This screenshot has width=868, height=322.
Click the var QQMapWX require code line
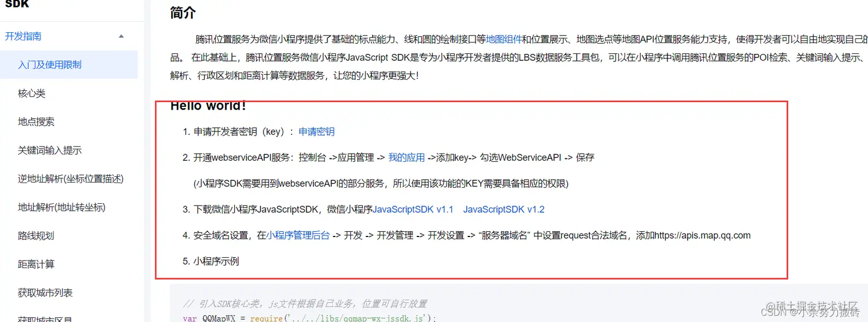coord(310,317)
